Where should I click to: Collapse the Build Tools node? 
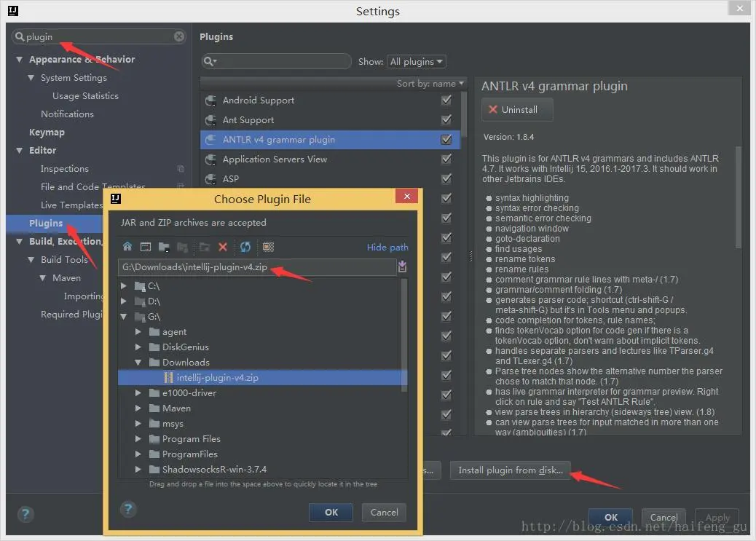coord(31,259)
